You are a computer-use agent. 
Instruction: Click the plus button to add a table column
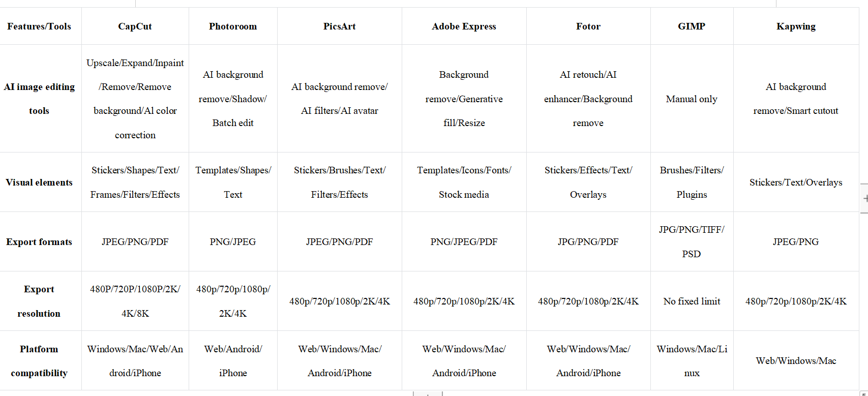click(x=864, y=198)
